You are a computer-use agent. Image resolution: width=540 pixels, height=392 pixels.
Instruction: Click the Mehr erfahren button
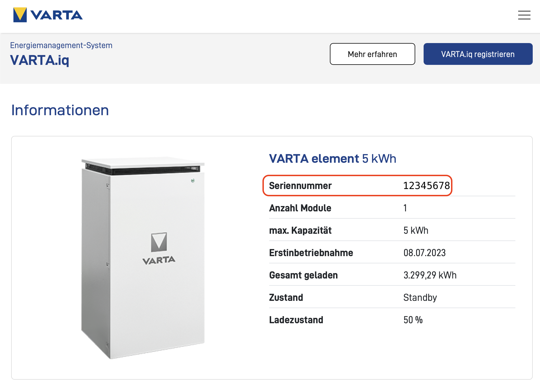click(x=372, y=54)
